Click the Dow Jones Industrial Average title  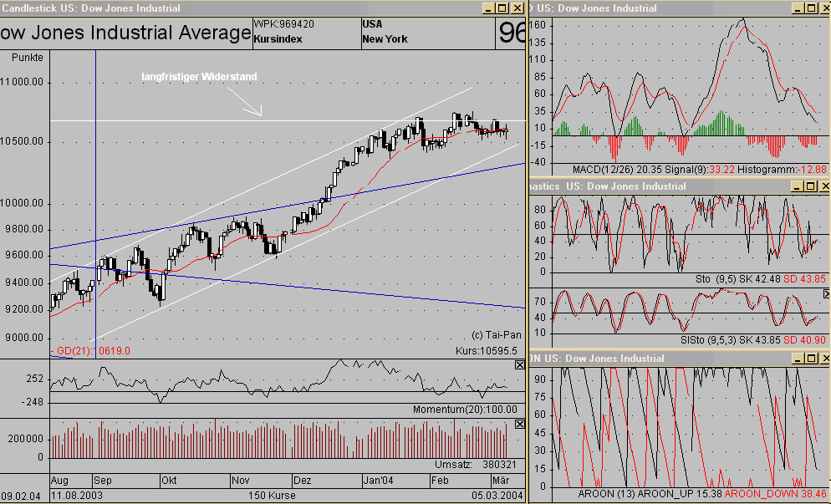(125, 33)
